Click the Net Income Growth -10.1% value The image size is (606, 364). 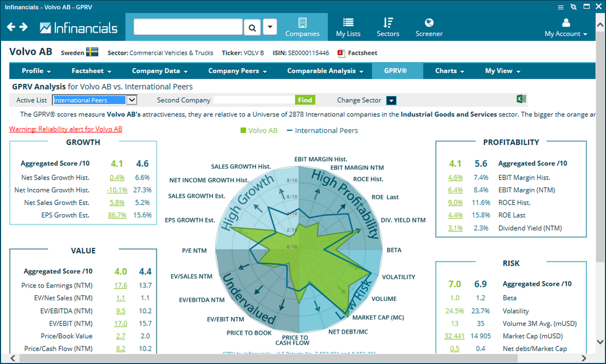point(117,190)
